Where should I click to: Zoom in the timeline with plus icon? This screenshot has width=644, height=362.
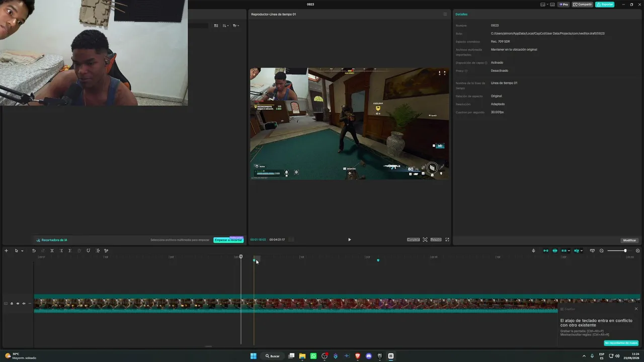tap(638, 250)
